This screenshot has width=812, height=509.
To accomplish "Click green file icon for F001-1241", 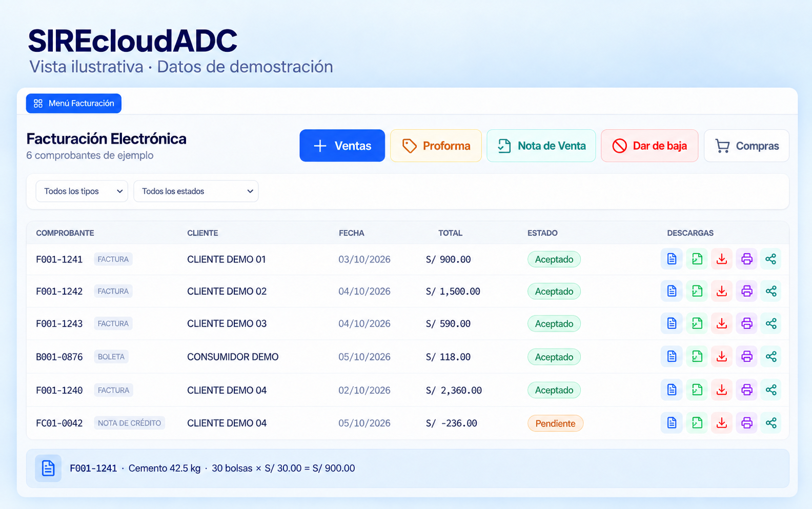I will (697, 259).
